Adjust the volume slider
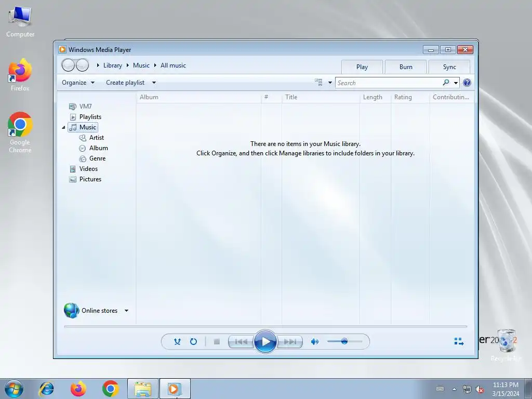The image size is (532, 399). pos(344,341)
